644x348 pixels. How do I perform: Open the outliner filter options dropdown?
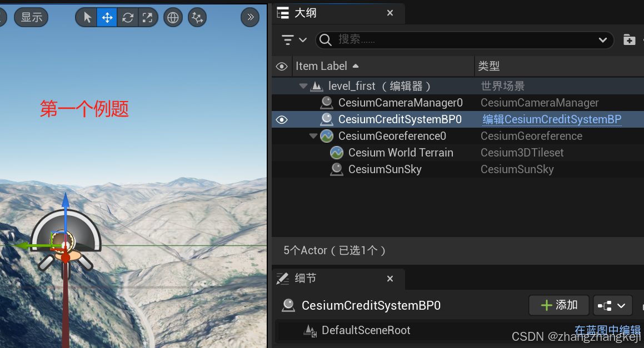tap(294, 40)
